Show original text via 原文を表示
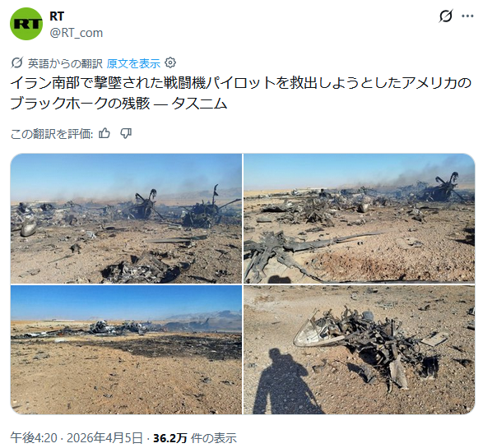 133,63
